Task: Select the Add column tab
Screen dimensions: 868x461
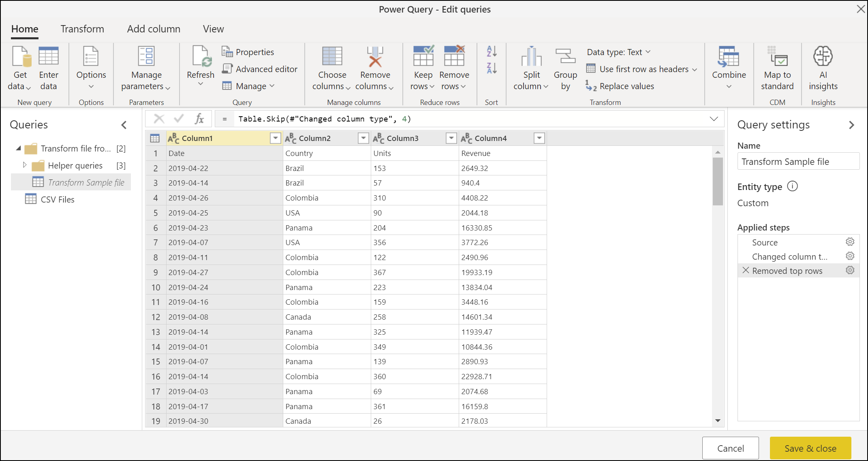Action: (154, 29)
